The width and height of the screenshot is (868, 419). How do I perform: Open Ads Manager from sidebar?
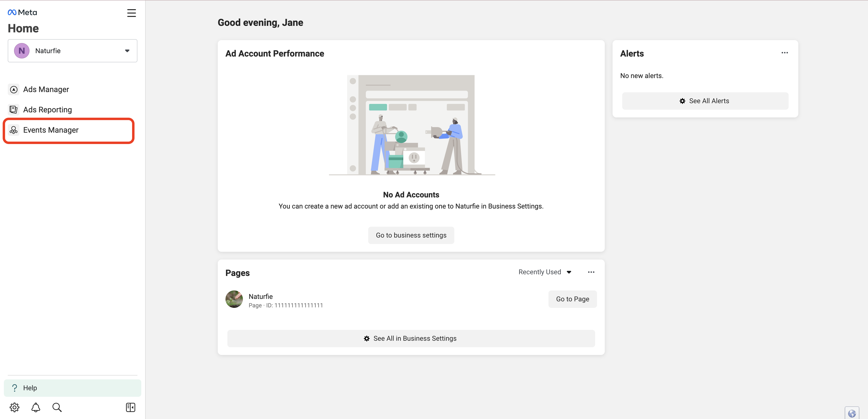coord(46,89)
